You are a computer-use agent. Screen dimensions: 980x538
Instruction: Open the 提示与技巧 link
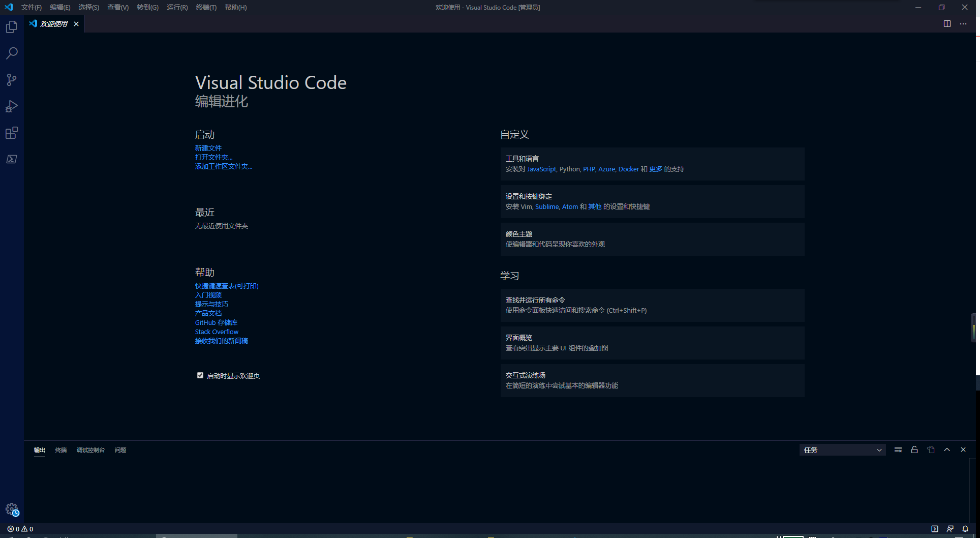[212, 304]
